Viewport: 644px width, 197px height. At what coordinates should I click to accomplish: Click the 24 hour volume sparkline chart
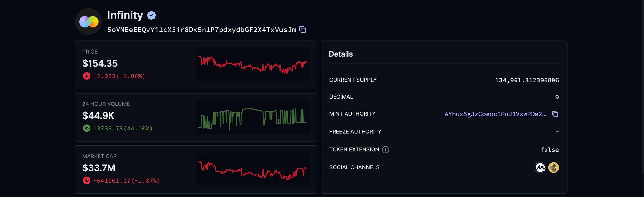point(252,117)
